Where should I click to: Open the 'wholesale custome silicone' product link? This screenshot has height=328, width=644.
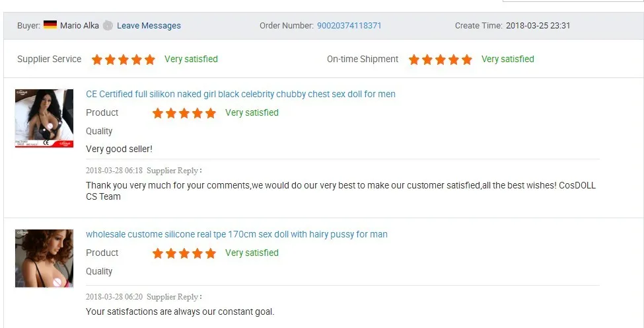(236, 234)
